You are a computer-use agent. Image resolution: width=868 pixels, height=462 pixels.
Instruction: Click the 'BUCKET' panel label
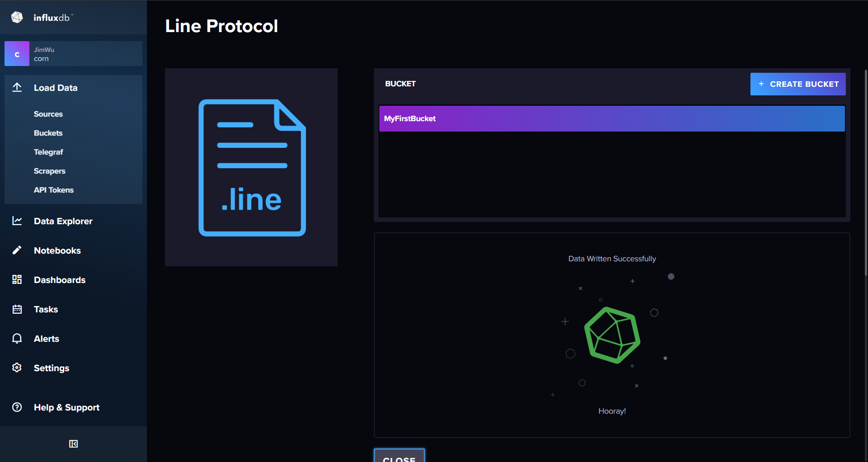click(401, 84)
